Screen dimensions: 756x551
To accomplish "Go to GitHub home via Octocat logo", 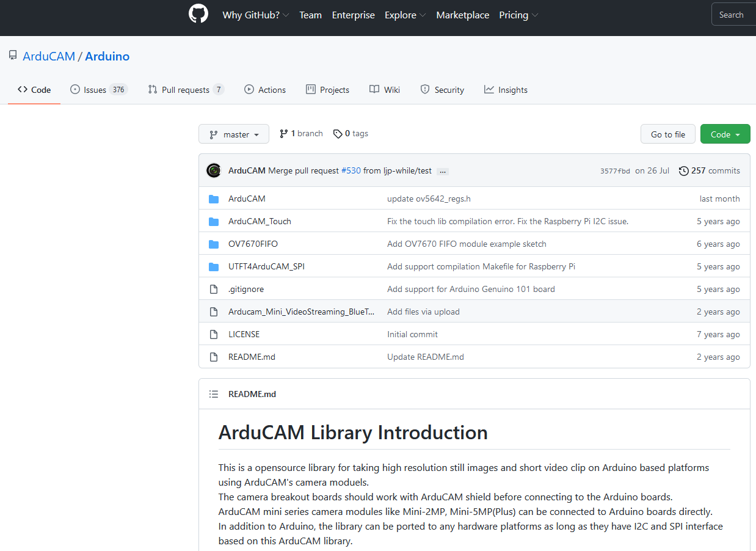I will coord(198,14).
